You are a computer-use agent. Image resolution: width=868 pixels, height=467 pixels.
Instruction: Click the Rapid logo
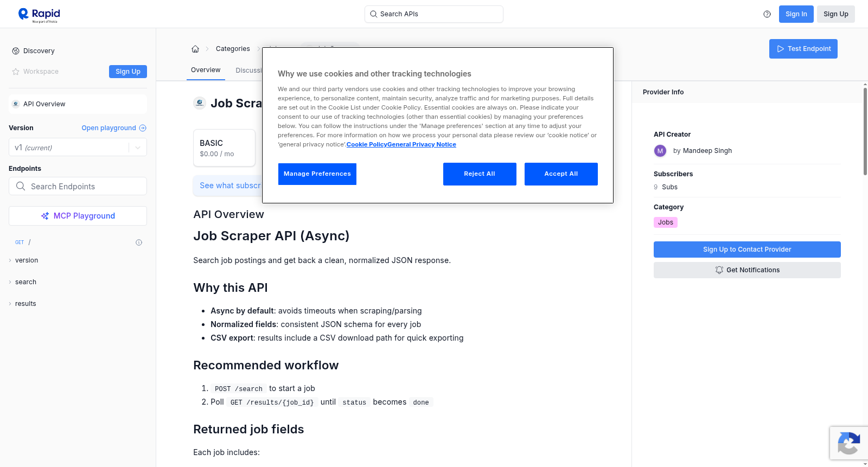(x=39, y=15)
